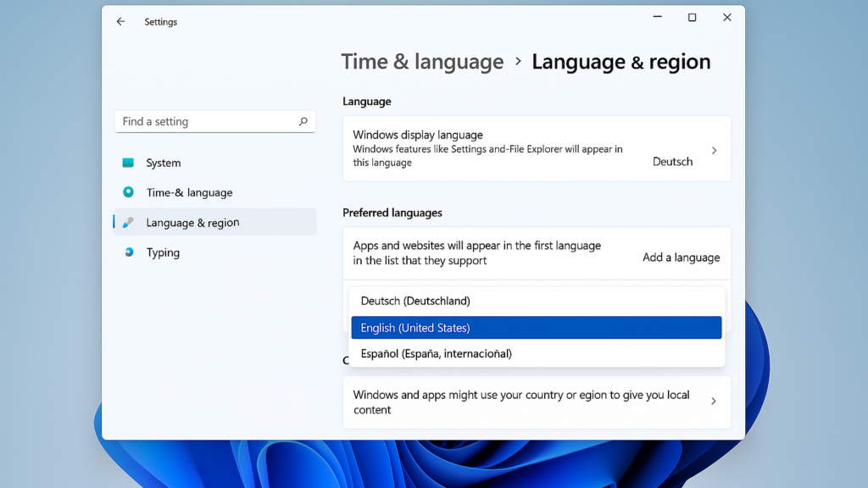
Task: Open Windows display language dropdown showing Deutsch
Action: pyautogui.click(x=672, y=162)
